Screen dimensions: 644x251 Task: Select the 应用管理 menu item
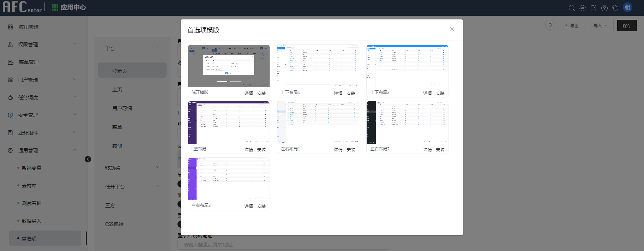pyautogui.click(x=29, y=27)
